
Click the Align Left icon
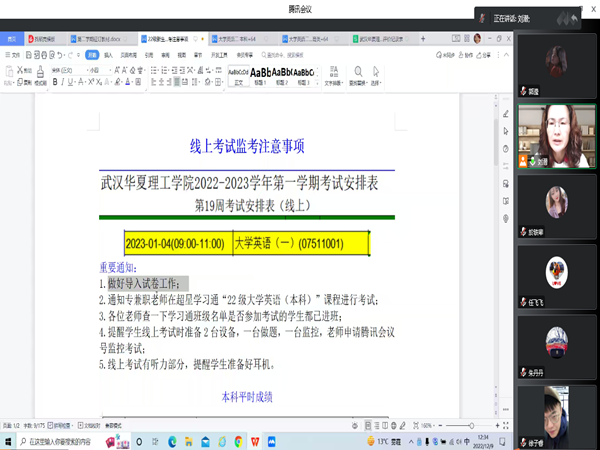(154, 82)
